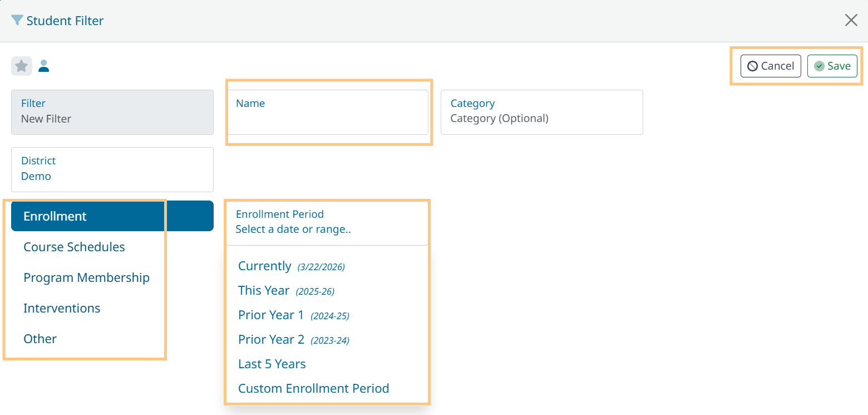Select This Year 2025-26 option
This screenshot has height=415, width=868.
264,291
